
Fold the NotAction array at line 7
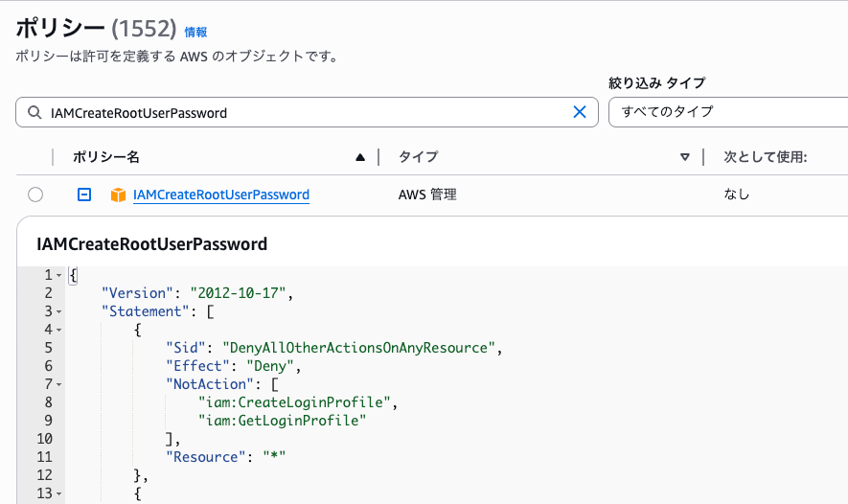point(58,384)
